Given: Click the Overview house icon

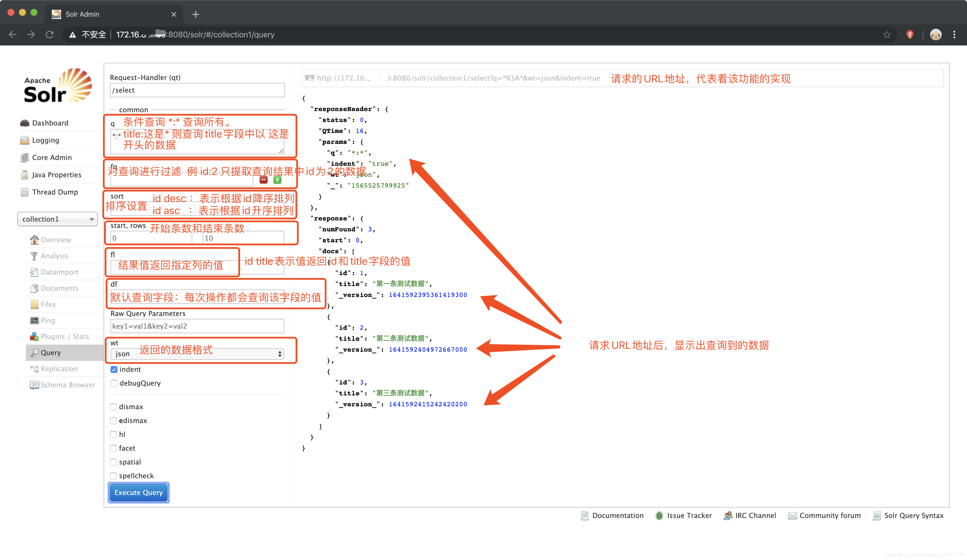Looking at the screenshot, I should click(34, 240).
